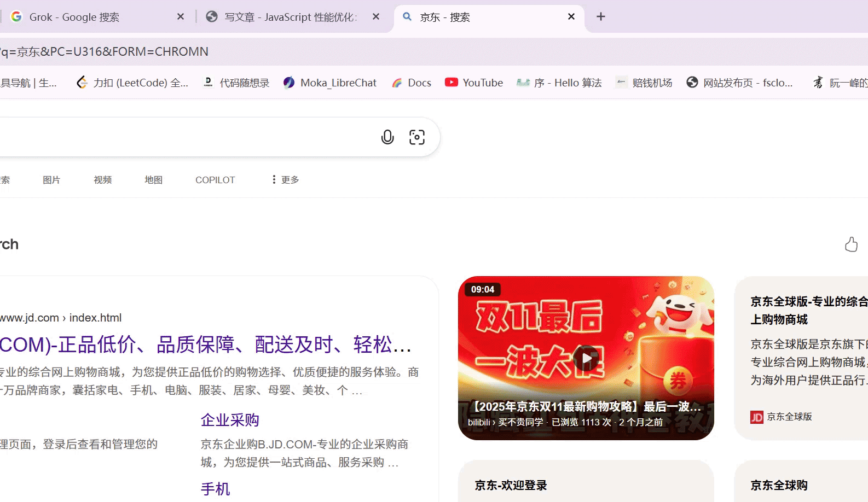Click the microphone voice search icon
This screenshot has height=502, width=868.
387,137
